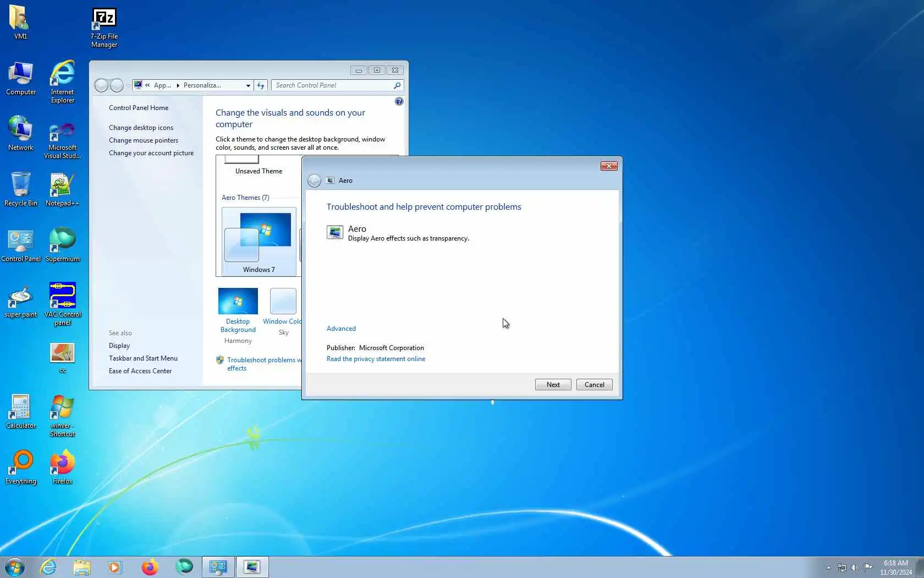
Task: Switch to the Aero troubleshooter taskbar button
Action: [252, 567]
